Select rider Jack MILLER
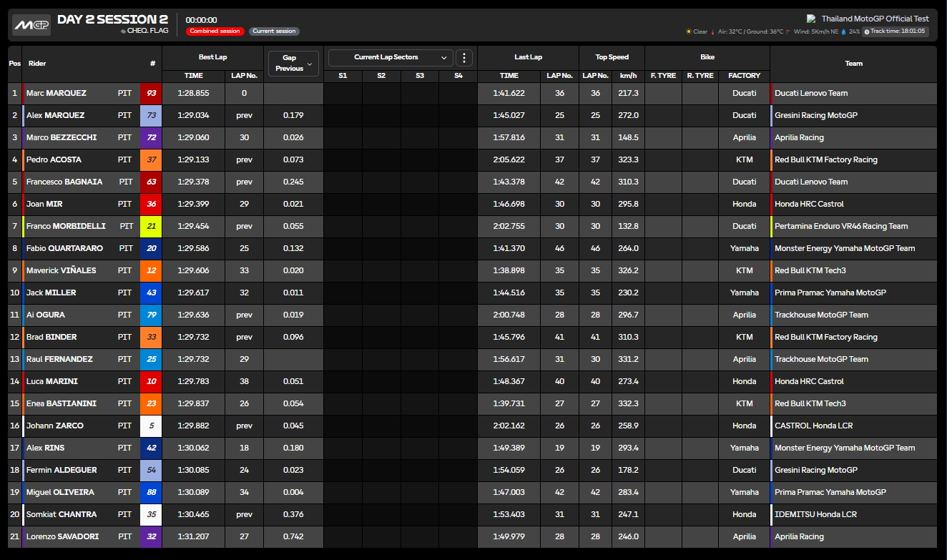Viewport: 947px width, 560px height. point(51,293)
